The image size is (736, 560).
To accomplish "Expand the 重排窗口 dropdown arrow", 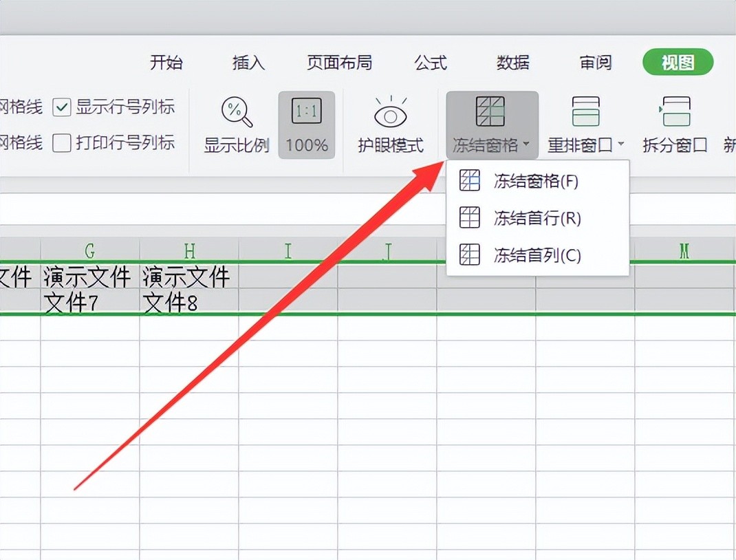I will click(621, 145).
